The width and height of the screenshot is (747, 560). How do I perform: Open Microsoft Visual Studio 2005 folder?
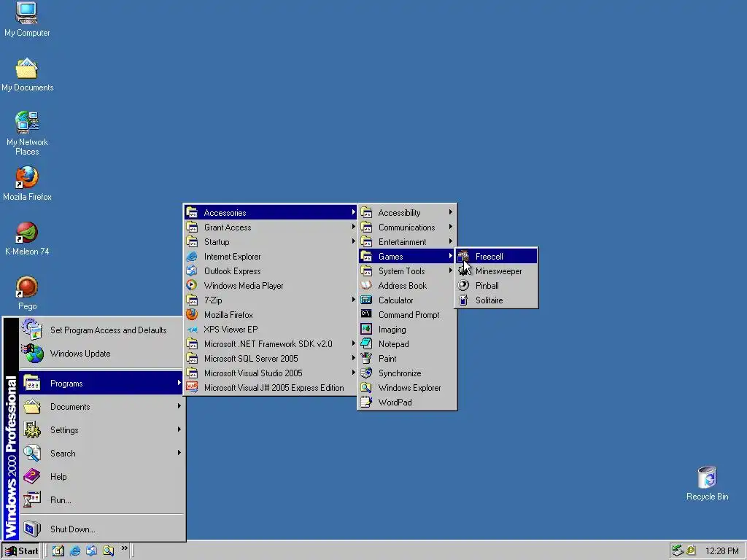[271, 373]
